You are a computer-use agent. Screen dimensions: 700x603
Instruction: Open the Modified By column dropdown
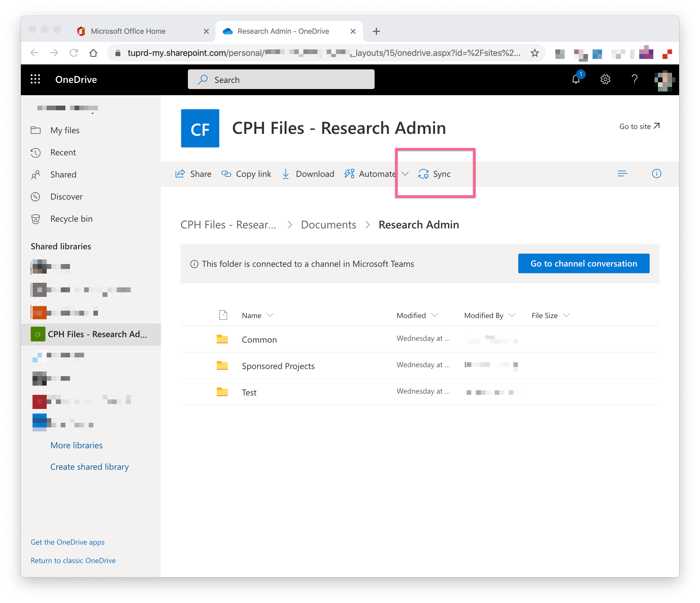click(512, 315)
